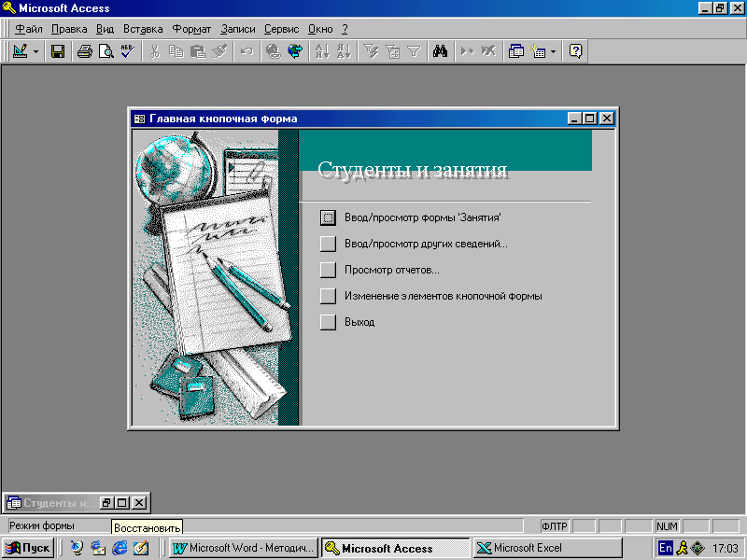Viewport: 747px width, 560px height.
Task: Show the Web toolbar globe icon
Action: [295, 51]
